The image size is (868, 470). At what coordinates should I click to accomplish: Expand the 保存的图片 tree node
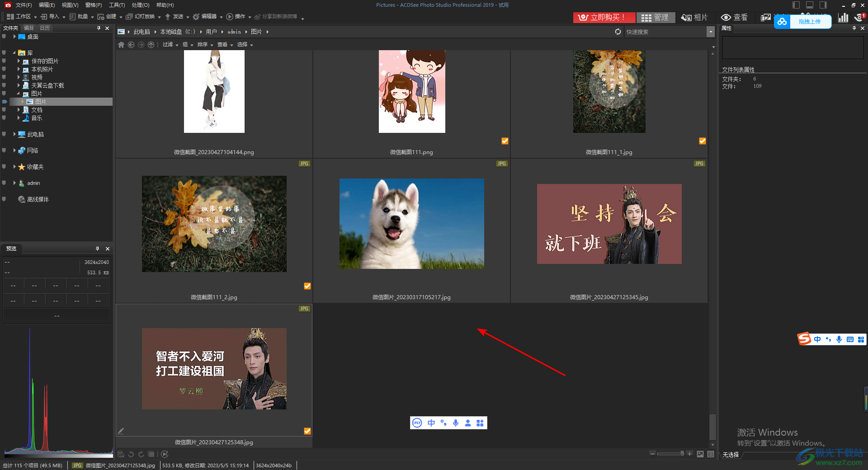19,61
